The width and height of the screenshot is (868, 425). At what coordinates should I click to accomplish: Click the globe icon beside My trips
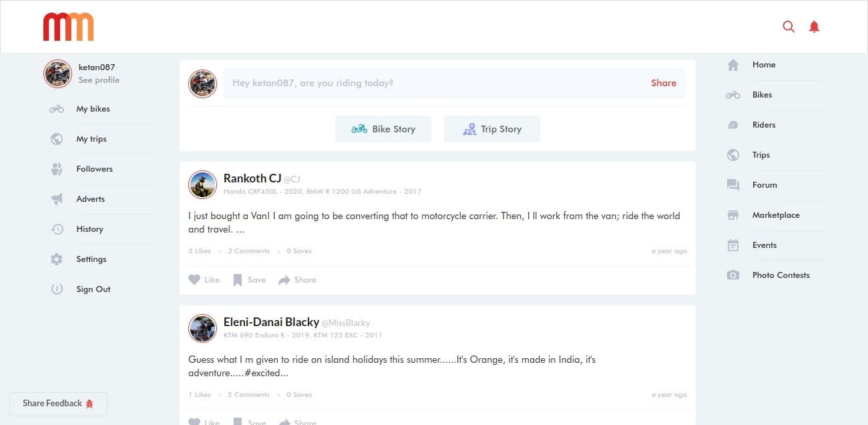57,139
